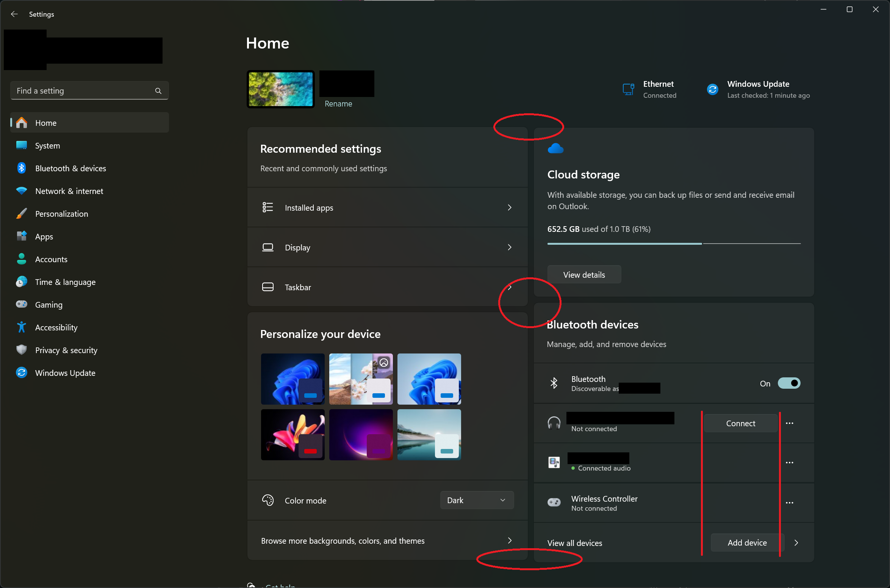Click the Add device button
Image resolution: width=890 pixels, height=588 pixels.
coord(747,543)
